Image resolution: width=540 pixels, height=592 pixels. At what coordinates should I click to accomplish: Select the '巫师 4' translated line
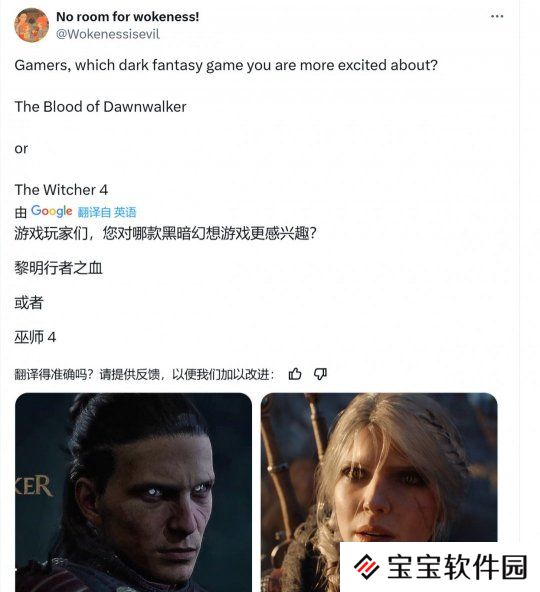coord(35,337)
